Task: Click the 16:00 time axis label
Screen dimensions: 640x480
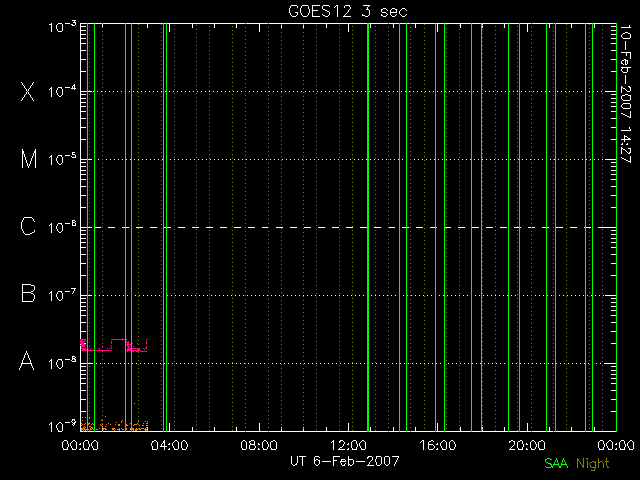Action: [438, 445]
